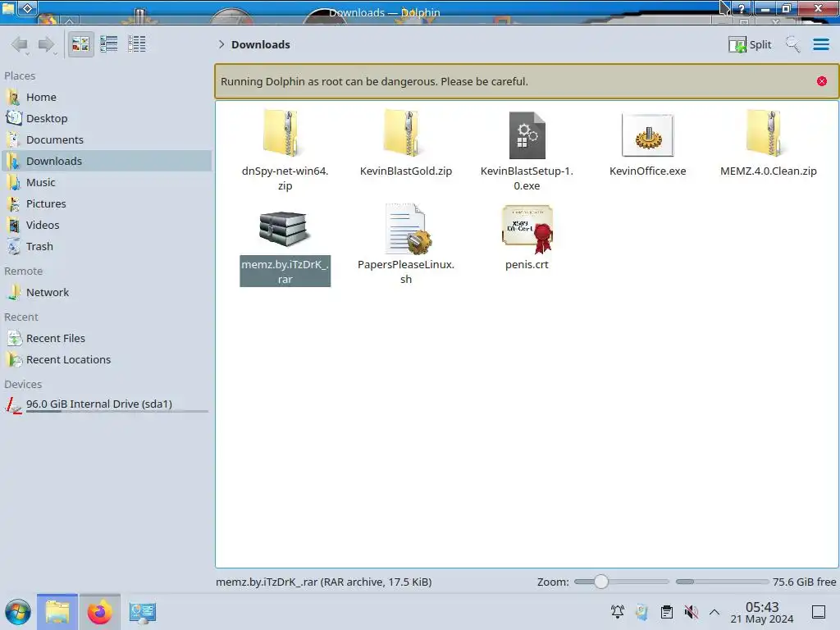Open the clipboard tray icon

666,611
